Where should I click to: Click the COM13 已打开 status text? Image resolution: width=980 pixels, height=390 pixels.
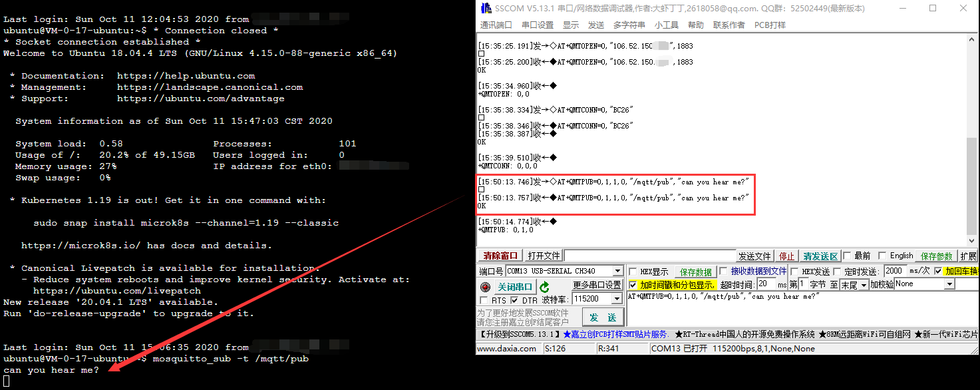(679, 349)
